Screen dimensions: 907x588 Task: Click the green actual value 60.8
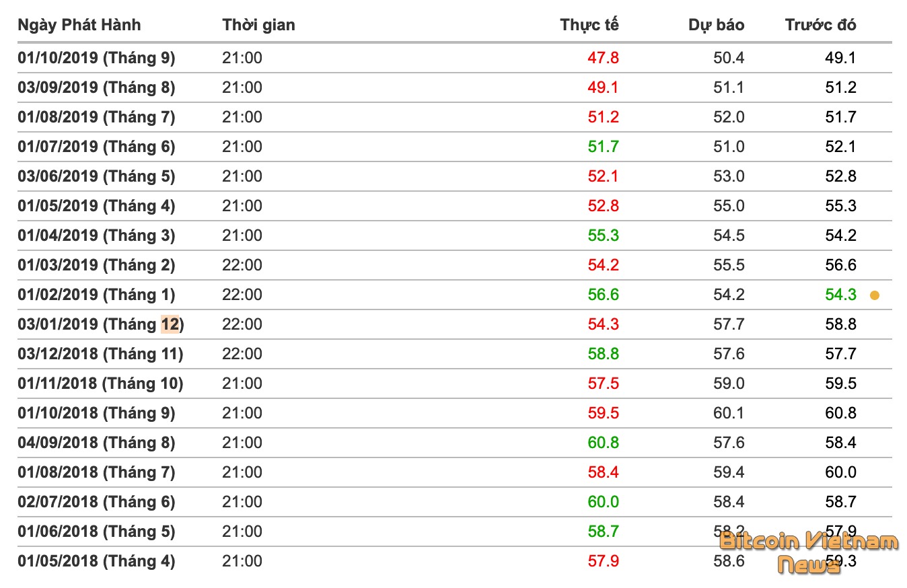[603, 443]
